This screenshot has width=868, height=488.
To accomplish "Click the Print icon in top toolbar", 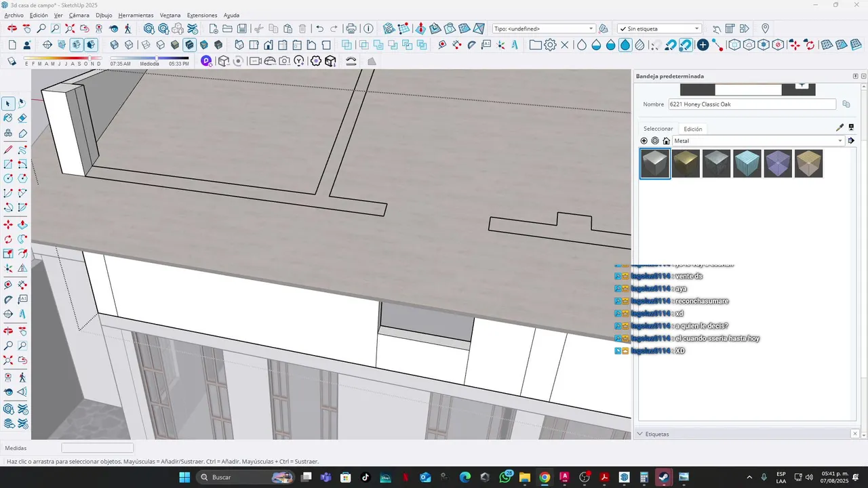I will tap(351, 28).
